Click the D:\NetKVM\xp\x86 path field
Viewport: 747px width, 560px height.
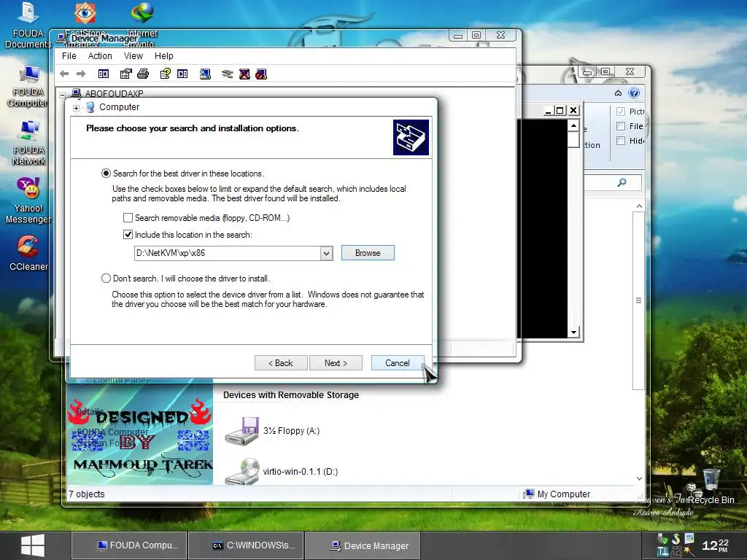point(228,253)
